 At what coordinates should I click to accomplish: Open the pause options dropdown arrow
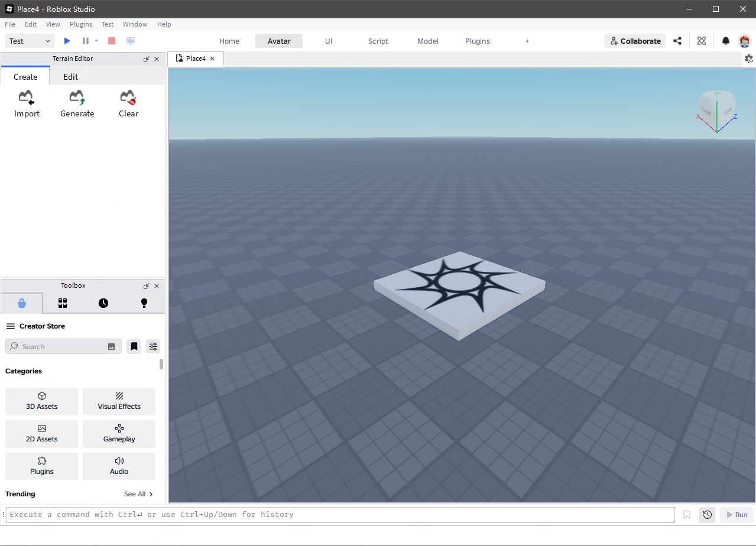(x=96, y=41)
